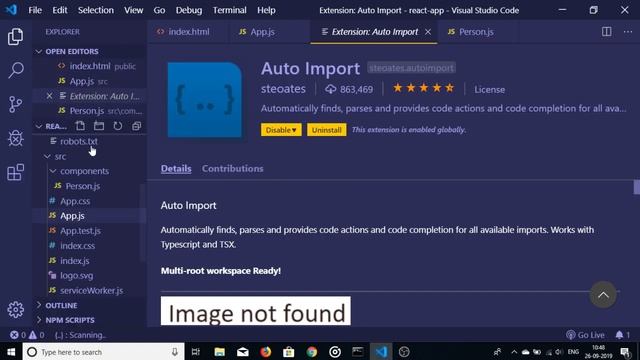This screenshot has height=360, width=640.
Task: Uninstall the Auto Import extension
Action: [327, 130]
